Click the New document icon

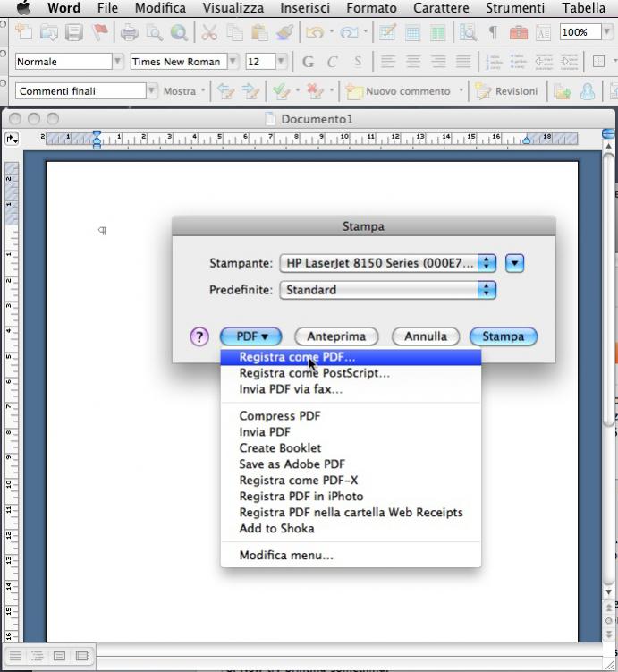click(23, 32)
